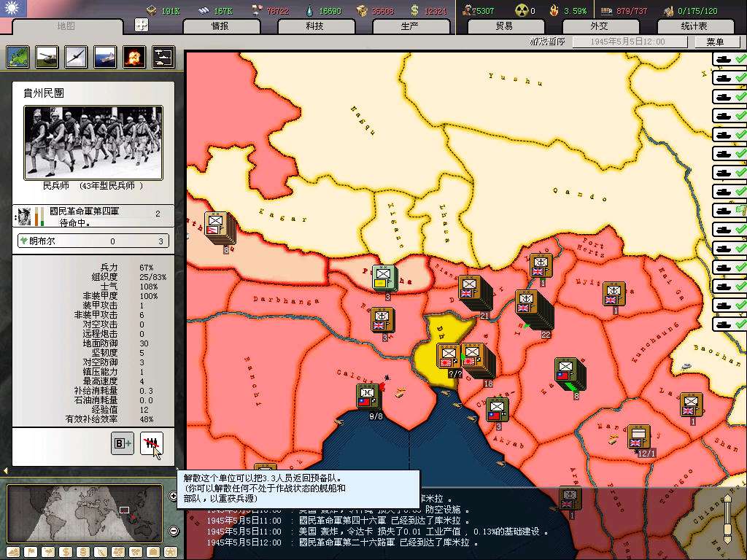The width and height of the screenshot is (747, 560).
Task: Switch to political map mode (flag icon)
Action: click(31, 553)
